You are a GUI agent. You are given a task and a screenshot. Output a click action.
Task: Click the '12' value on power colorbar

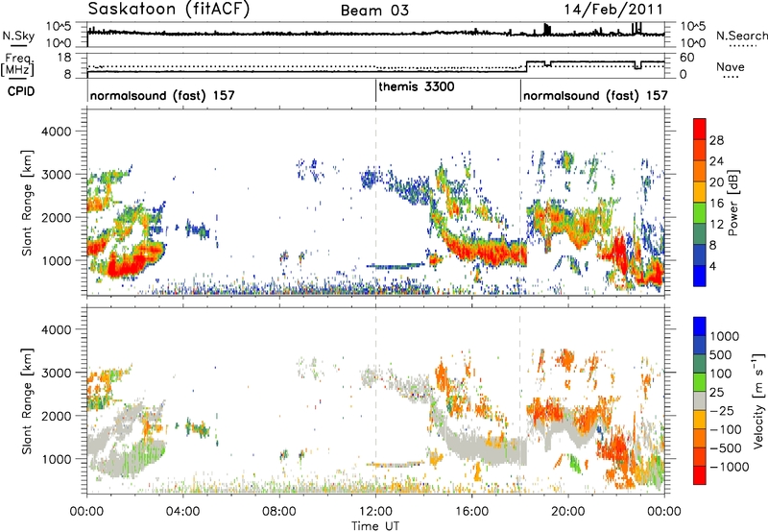point(716,225)
